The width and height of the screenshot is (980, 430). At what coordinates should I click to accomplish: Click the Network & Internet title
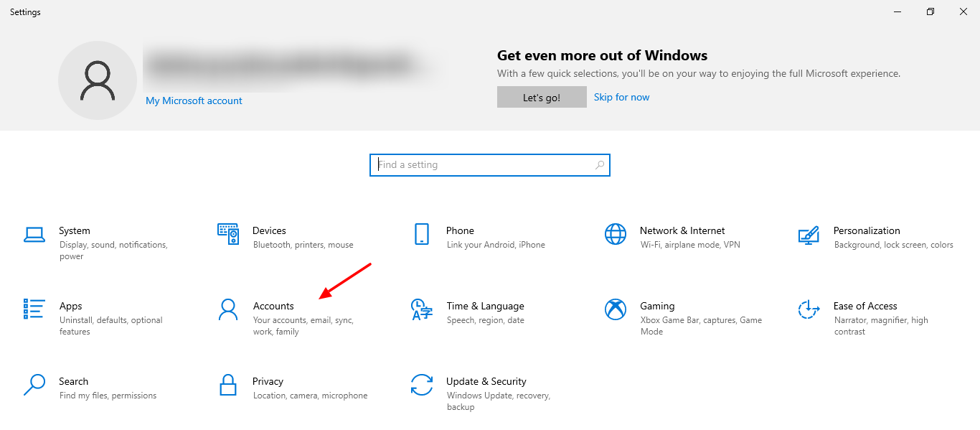click(682, 230)
